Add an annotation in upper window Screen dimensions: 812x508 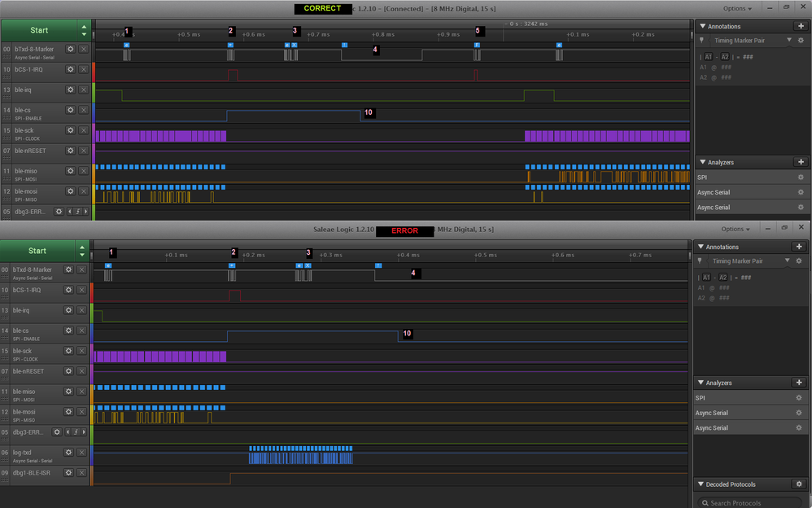coord(801,26)
